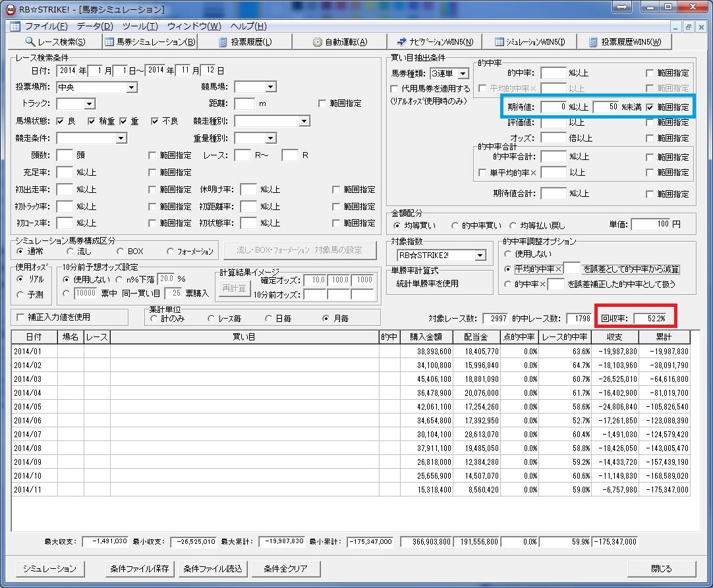Click the window resize arrows icon
The height and width of the screenshot is (588, 713).
point(622,7)
